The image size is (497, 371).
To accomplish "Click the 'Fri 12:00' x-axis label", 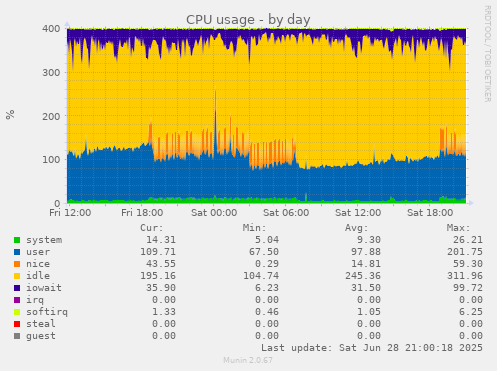I will coord(70,213).
